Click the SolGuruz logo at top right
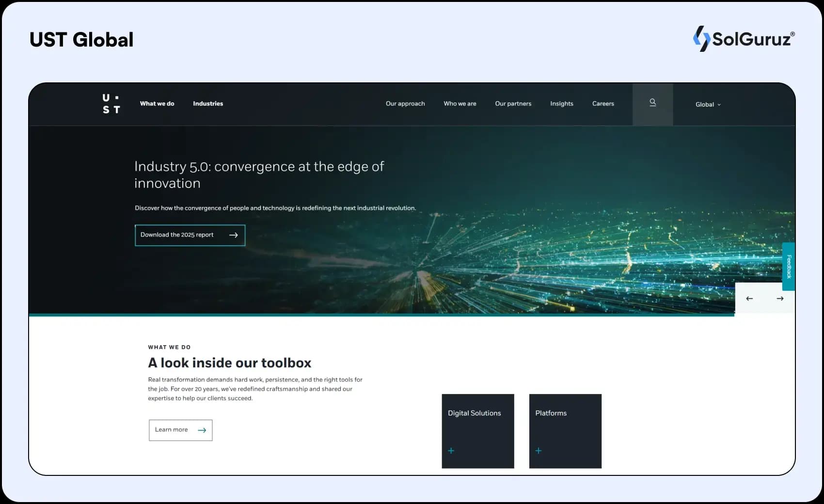This screenshot has height=504, width=824. (744, 39)
